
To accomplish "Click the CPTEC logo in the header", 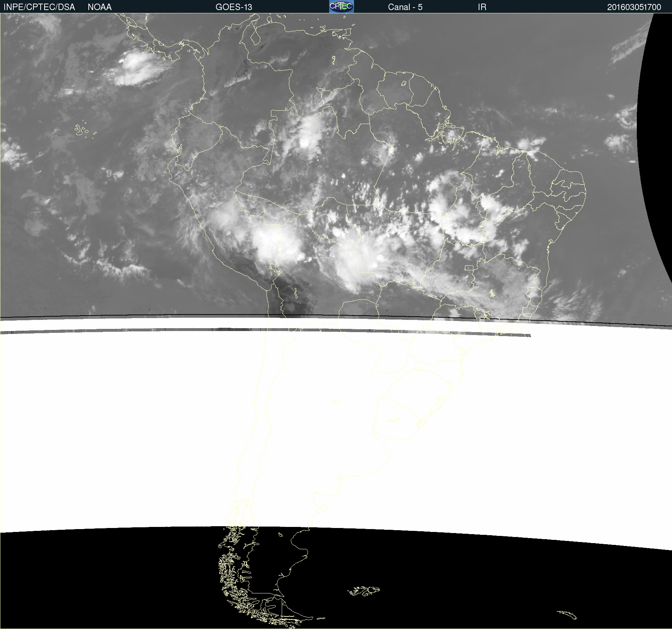I will [x=341, y=6].
